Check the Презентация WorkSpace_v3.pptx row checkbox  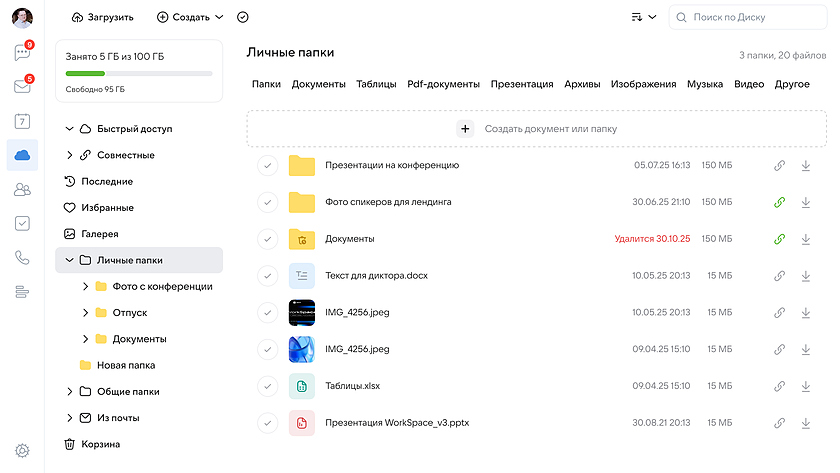point(267,423)
